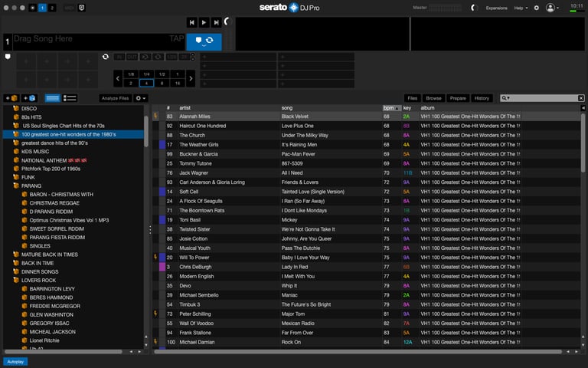Collapse the PARANG crate
588x368 pixels.
coord(16,186)
